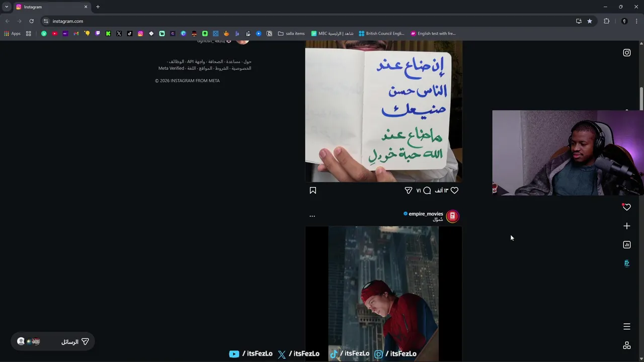644x362 pixels.
Task: Open footer link الخصوصية
Action: (x=242, y=68)
